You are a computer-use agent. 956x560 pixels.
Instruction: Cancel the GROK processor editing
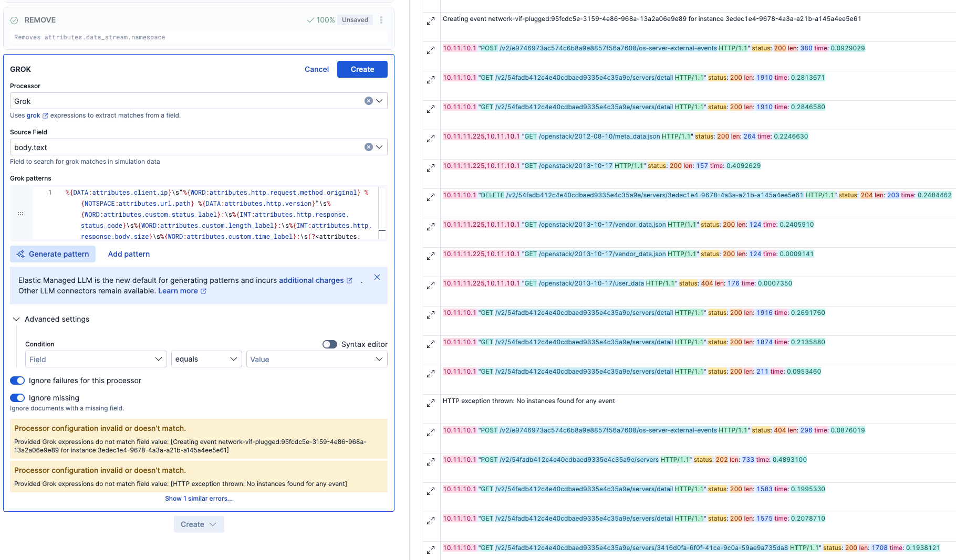pyautogui.click(x=317, y=69)
